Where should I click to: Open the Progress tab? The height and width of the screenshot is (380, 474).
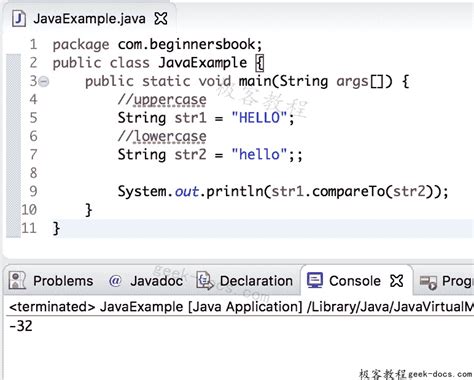tap(457, 281)
